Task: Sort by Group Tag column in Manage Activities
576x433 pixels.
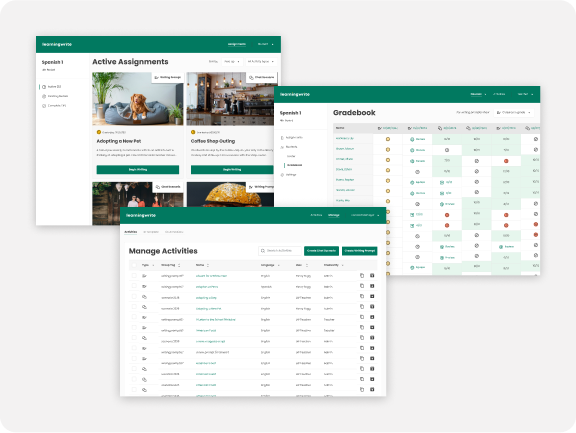Action: pyautogui.click(x=179, y=265)
